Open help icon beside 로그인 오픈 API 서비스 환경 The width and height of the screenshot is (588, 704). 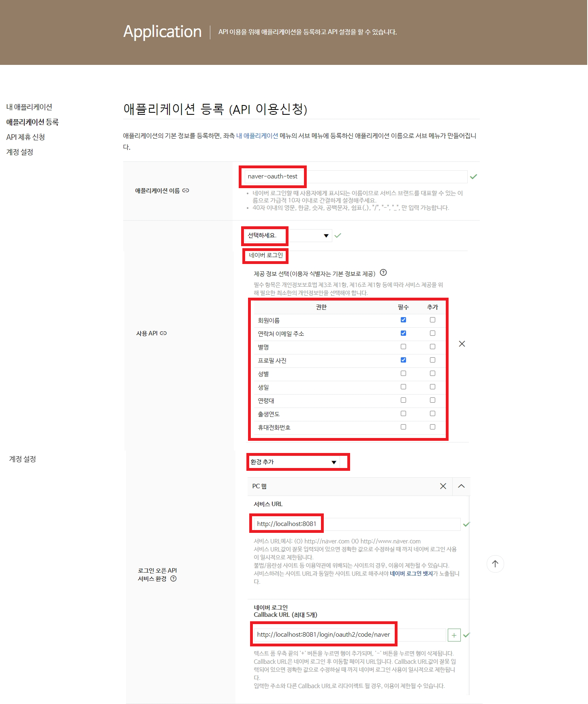[173, 579]
